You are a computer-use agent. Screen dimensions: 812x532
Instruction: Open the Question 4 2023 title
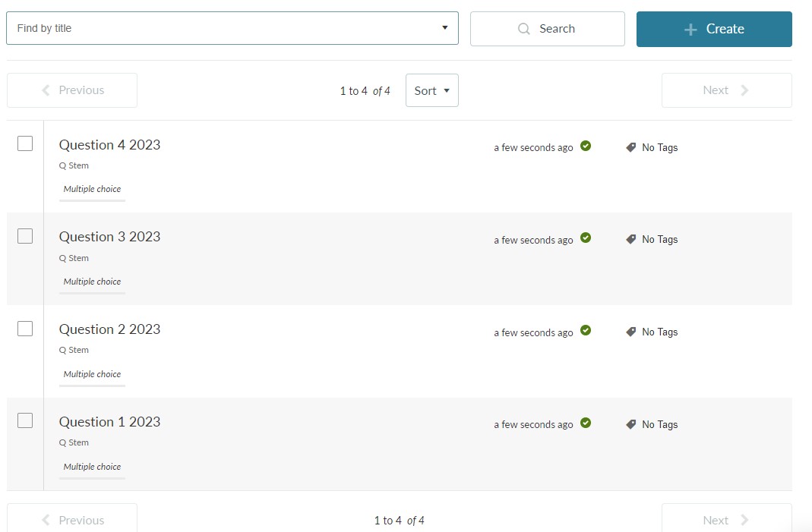pos(110,145)
